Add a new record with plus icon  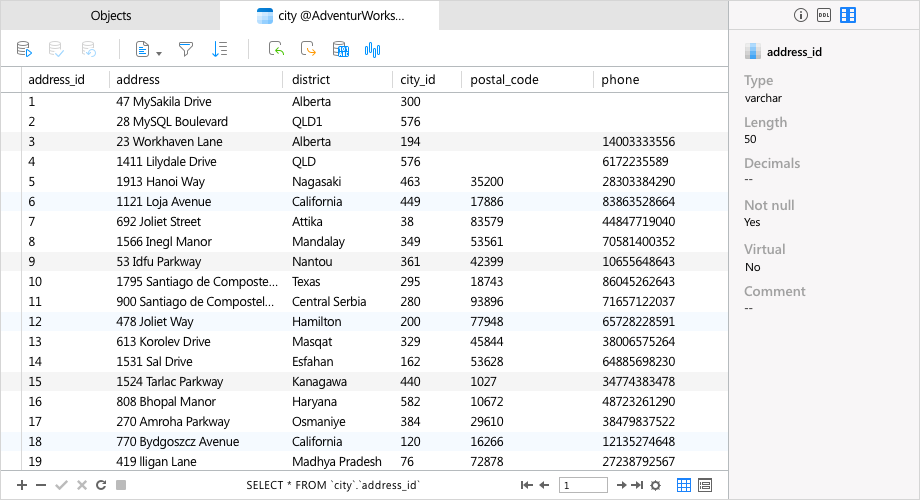pos(22,485)
